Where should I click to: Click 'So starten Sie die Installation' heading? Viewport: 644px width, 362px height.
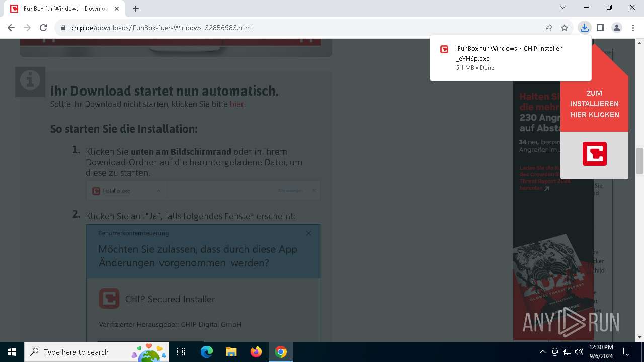coord(124,129)
